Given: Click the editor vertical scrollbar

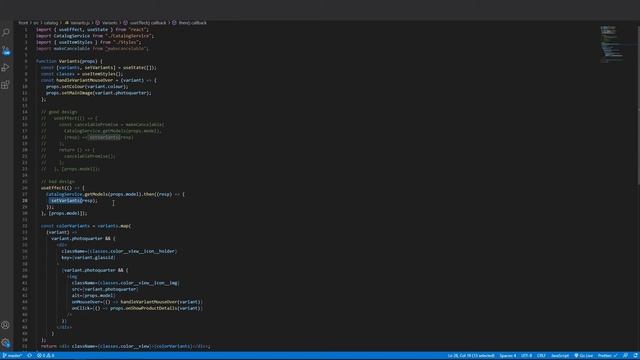Looking at the screenshot, I should [638, 106].
